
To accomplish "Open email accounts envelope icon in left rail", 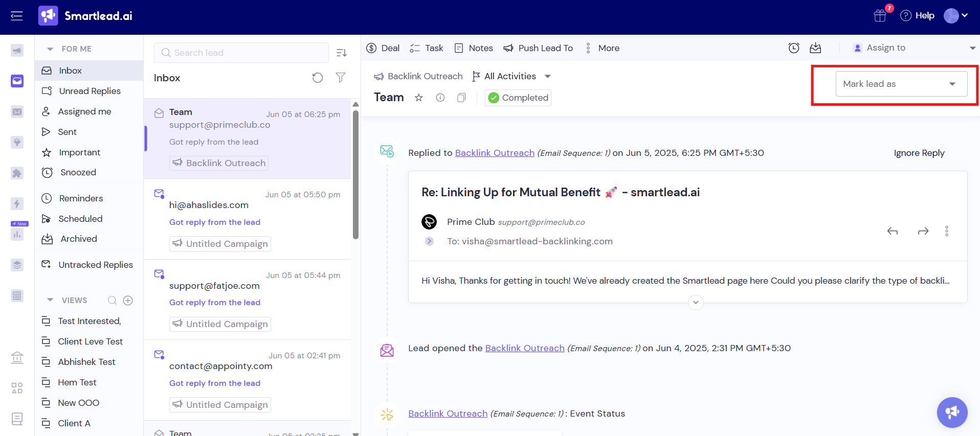I will coord(17,111).
